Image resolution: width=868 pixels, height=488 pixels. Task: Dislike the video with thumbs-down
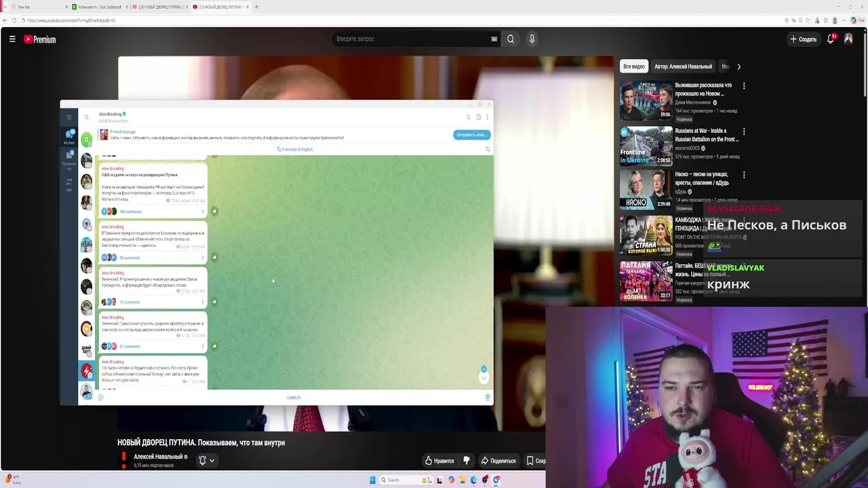point(466,461)
